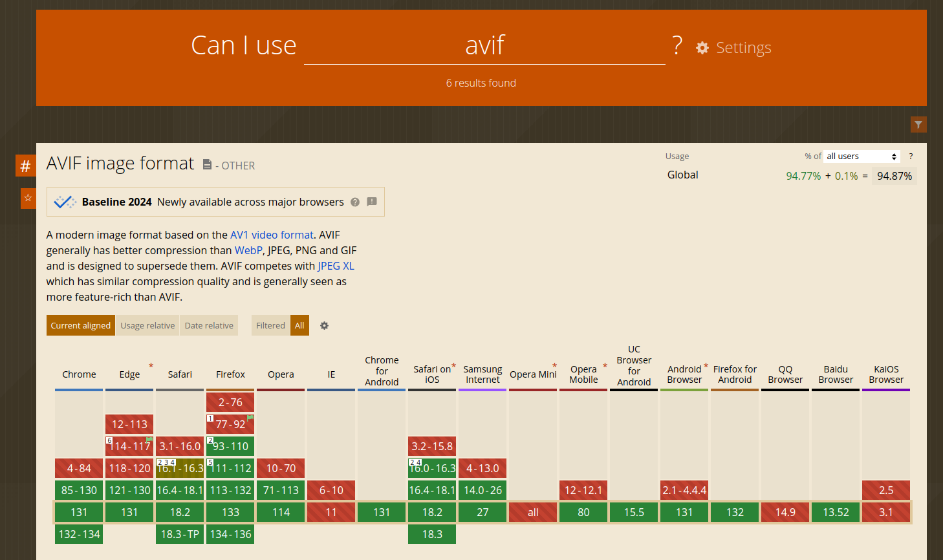Select the Current aligned view
Viewport: 943px width, 560px height.
(81, 325)
